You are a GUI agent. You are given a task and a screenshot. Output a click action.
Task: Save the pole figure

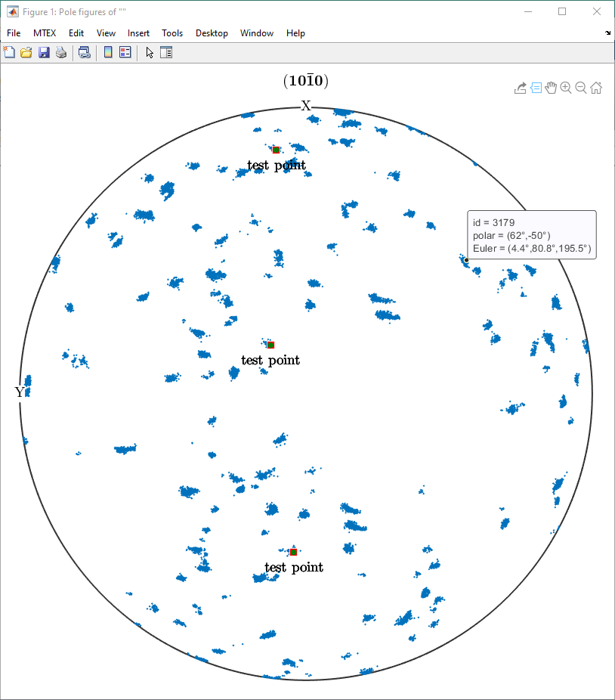point(44,52)
